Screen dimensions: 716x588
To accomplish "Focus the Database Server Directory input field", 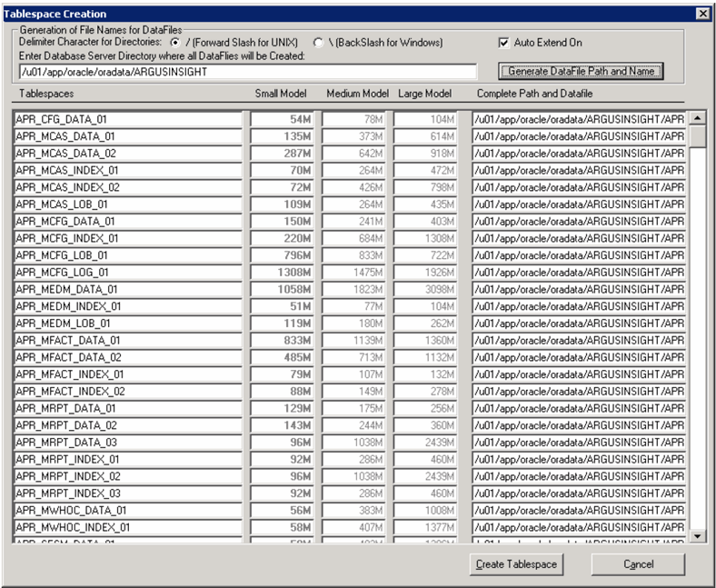I will click(248, 72).
